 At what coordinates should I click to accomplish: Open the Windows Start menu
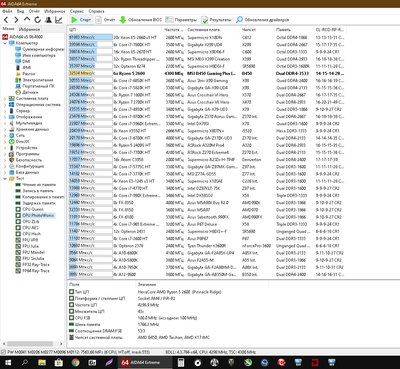point(7,362)
